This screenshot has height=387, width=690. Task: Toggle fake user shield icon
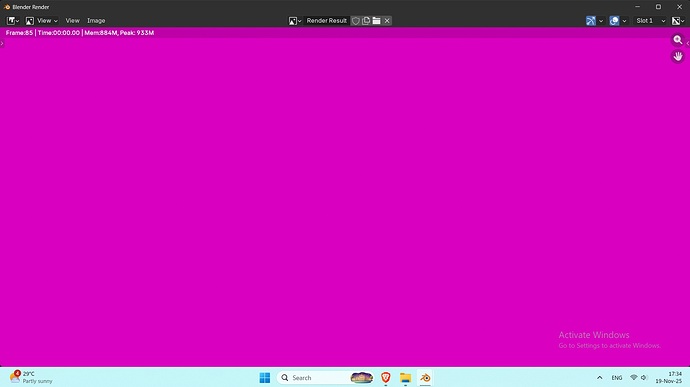(x=356, y=21)
